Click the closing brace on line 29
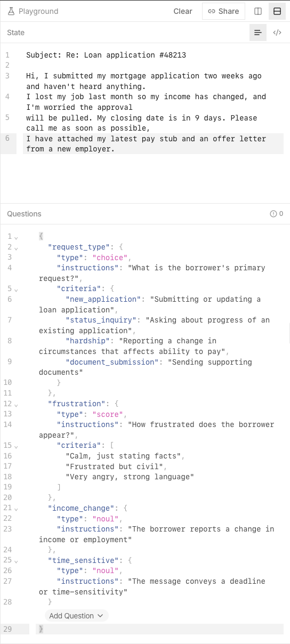This screenshot has height=644, width=290. 41,629
